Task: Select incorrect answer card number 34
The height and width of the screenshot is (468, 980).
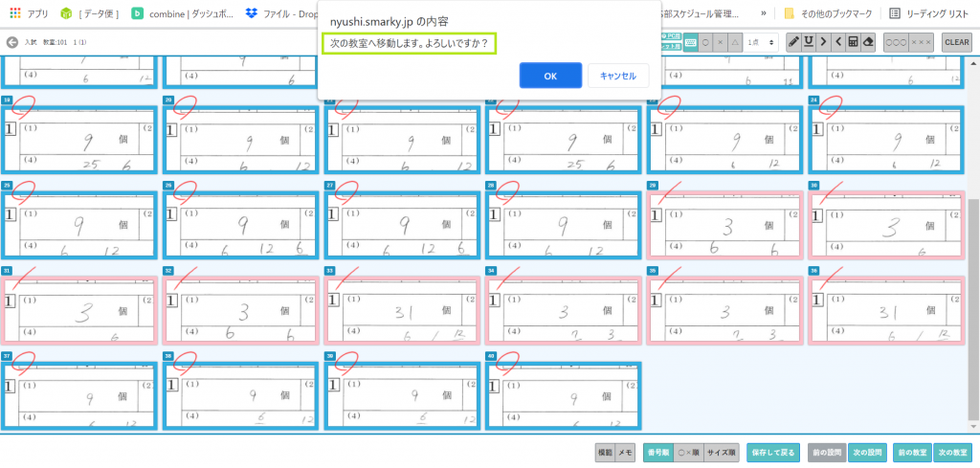Action: pos(563,310)
